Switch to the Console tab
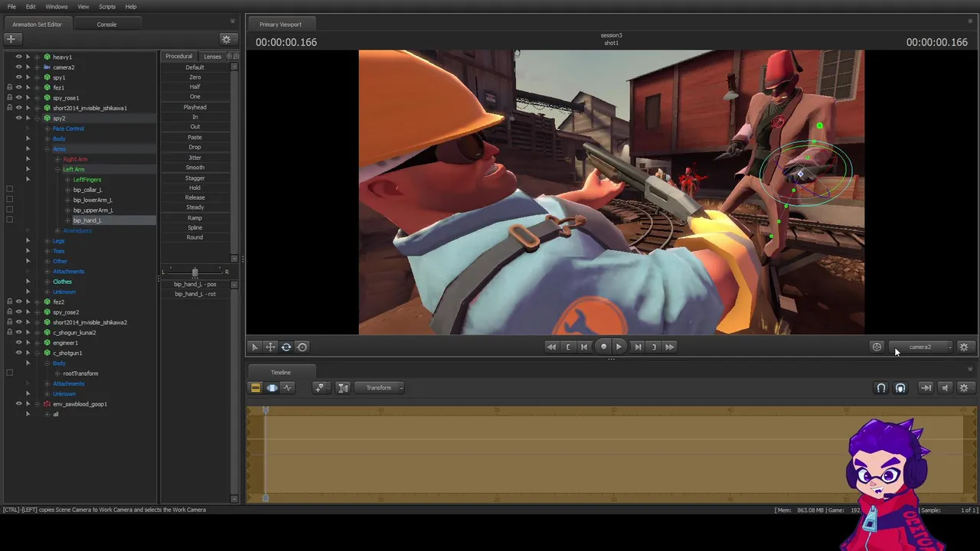This screenshot has width=980, height=551. coord(106,24)
